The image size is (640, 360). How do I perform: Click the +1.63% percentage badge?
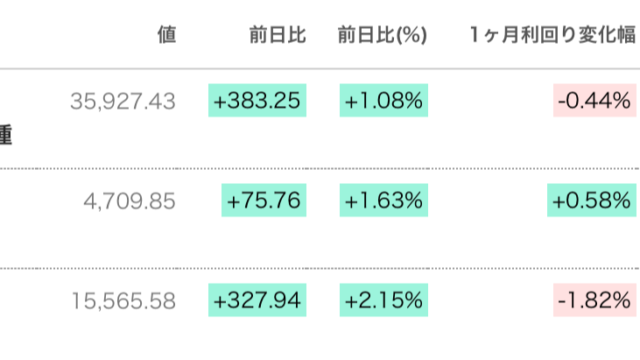[384, 200]
